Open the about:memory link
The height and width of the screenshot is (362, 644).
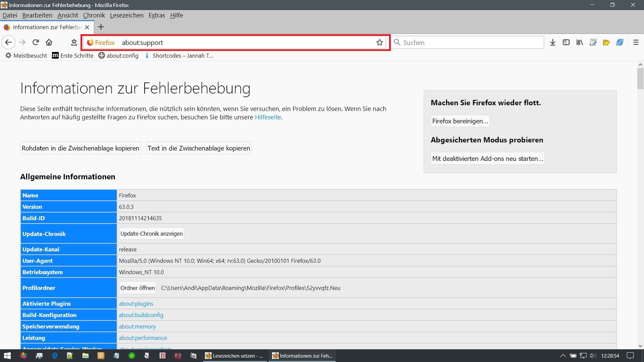point(137,326)
